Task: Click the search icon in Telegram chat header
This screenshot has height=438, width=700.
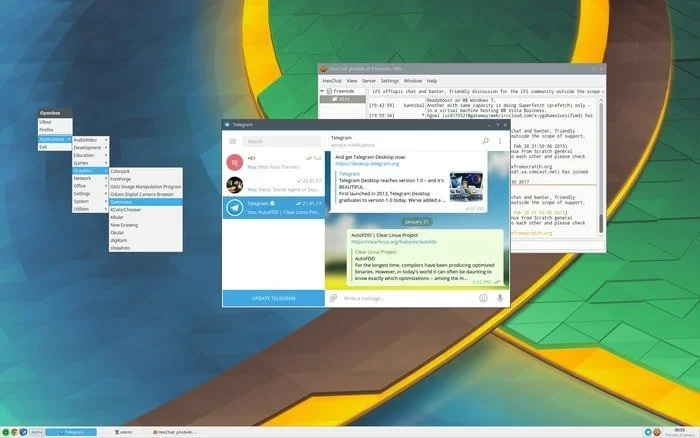Action: [x=486, y=142]
